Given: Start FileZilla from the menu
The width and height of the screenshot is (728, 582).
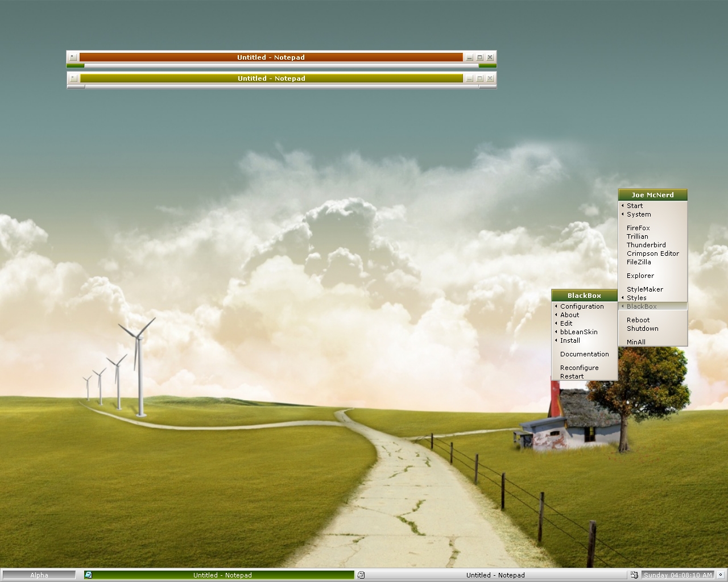Looking at the screenshot, I should 653,262.
